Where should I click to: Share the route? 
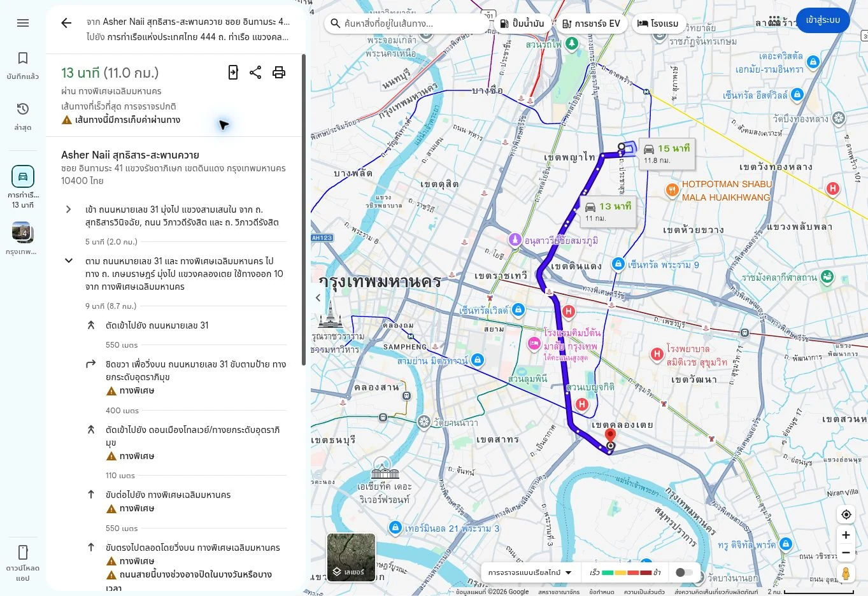[255, 73]
